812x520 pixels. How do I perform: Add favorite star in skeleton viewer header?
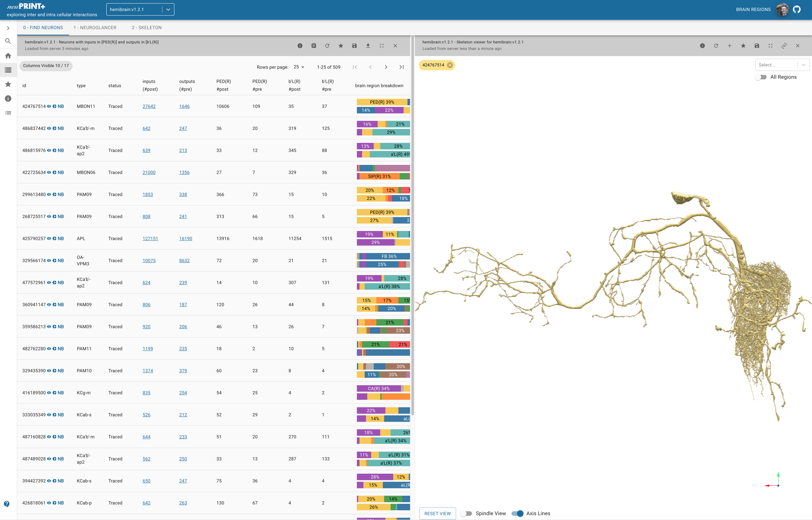pos(743,46)
